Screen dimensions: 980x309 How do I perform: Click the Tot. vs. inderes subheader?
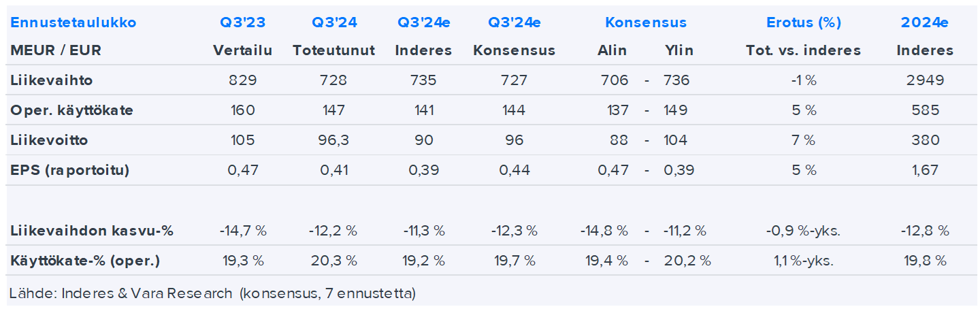coord(803,50)
